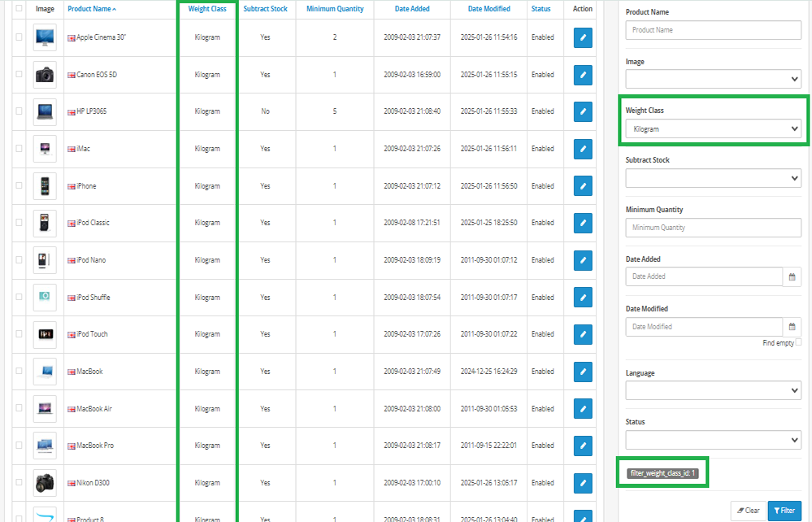Open the Image filter dropdown
This screenshot has width=812, height=522.
click(x=713, y=79)
